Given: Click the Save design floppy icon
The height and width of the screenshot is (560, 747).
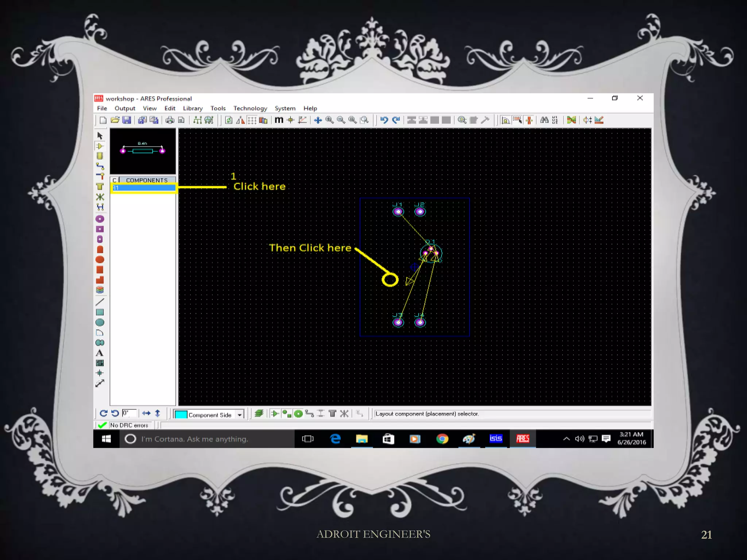Looking at the screenshot, I should click(x=126, y=120).
